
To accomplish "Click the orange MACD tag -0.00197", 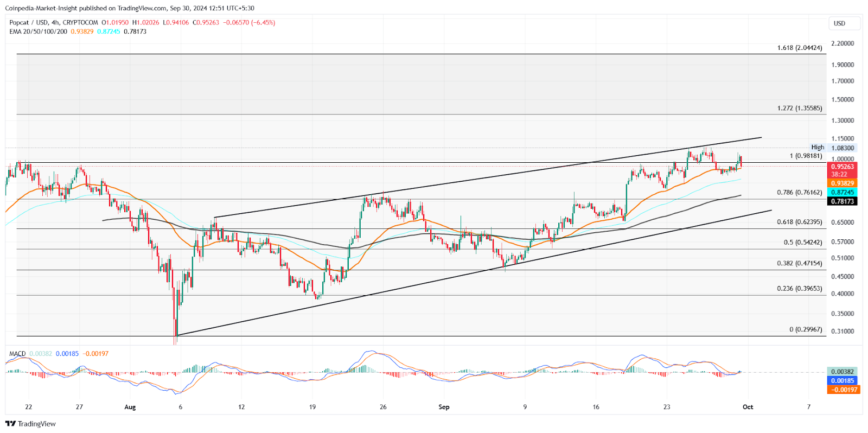I will [x=844, y=390].
